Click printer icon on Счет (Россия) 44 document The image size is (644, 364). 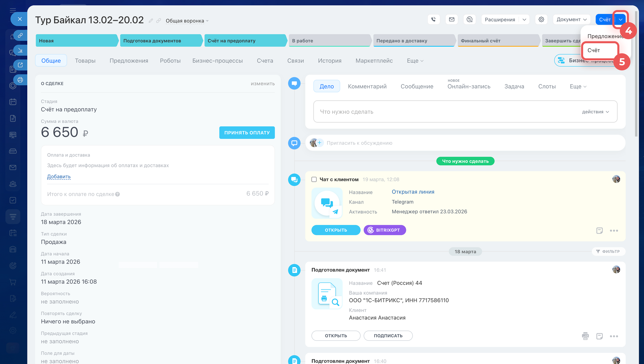[x=585, y=336]
